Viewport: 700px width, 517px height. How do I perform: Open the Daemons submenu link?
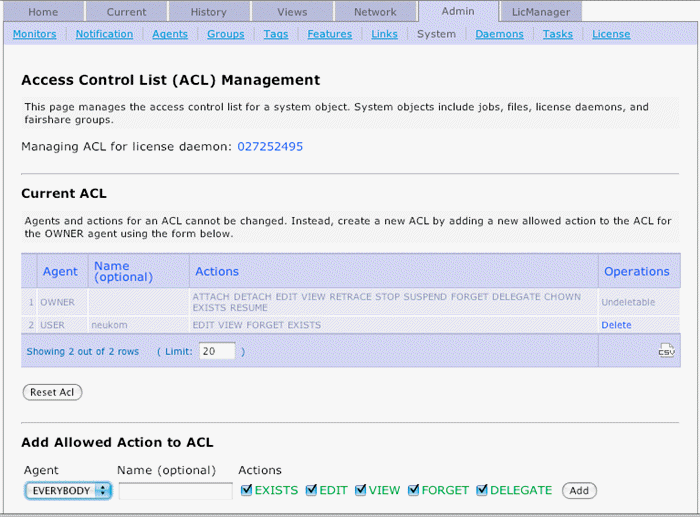pos(499,34)
